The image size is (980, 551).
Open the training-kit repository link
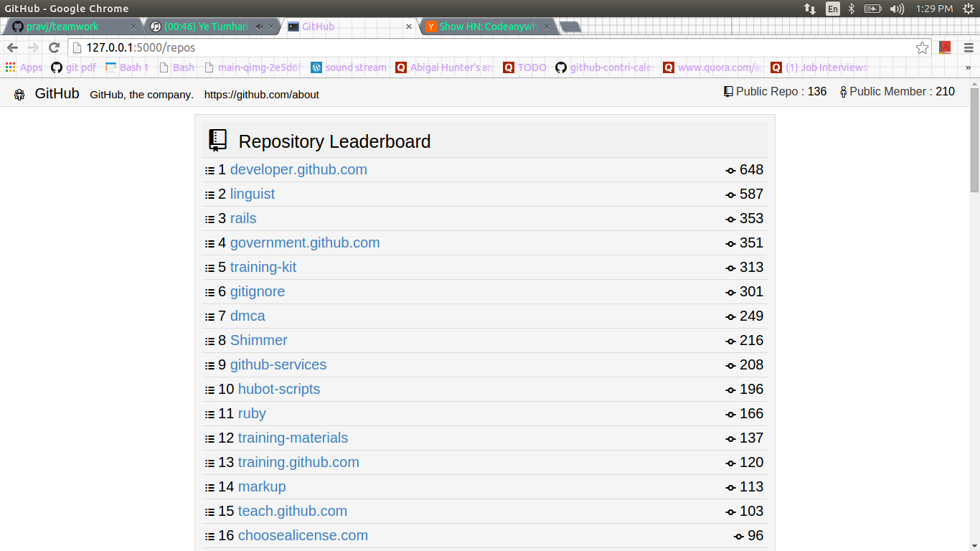263,268
